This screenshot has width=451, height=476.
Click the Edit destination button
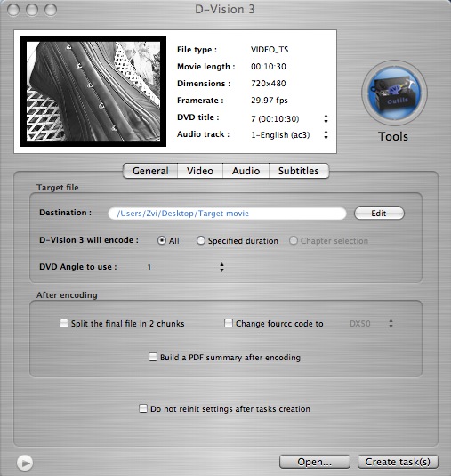pos(379,214)
